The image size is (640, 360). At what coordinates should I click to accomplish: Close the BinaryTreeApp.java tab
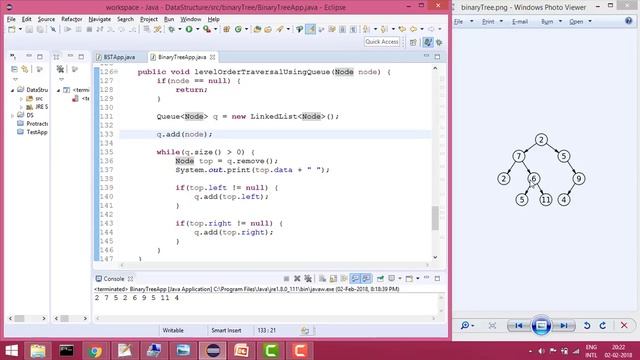click(x=212, y=57)
